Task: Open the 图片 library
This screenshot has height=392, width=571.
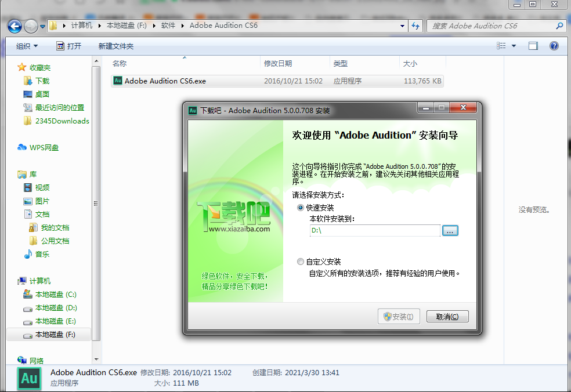Action: pos(37,201)
